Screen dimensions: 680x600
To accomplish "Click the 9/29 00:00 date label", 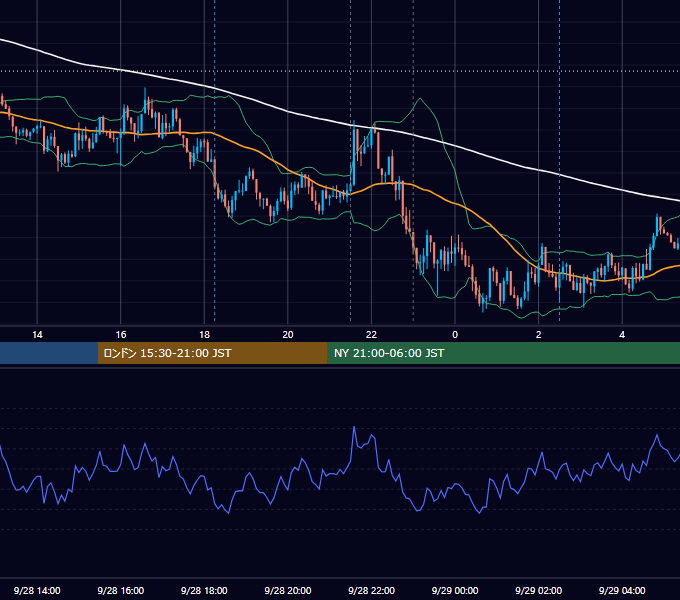I will 455,590.
